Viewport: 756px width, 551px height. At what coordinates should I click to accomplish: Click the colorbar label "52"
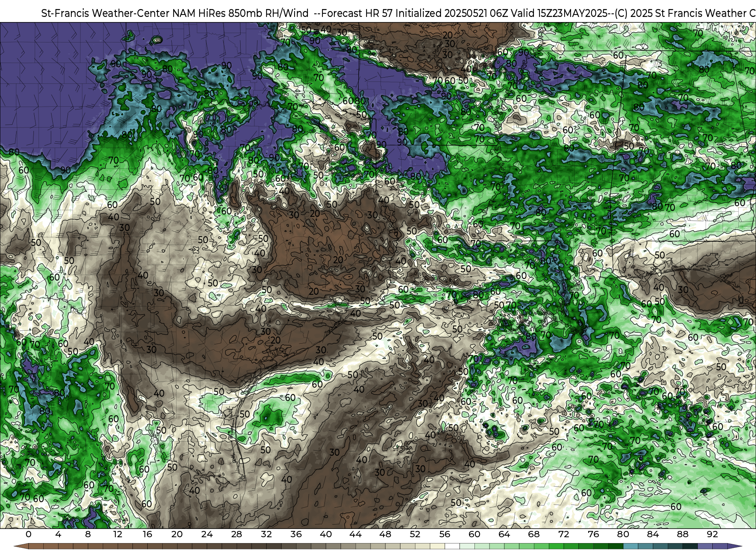click(415, 534)
